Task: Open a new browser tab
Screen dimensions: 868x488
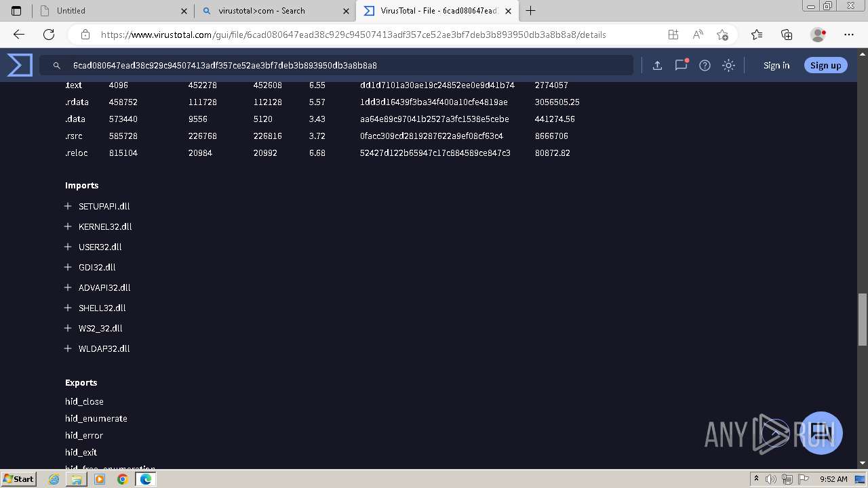Action: pos(531,10)
